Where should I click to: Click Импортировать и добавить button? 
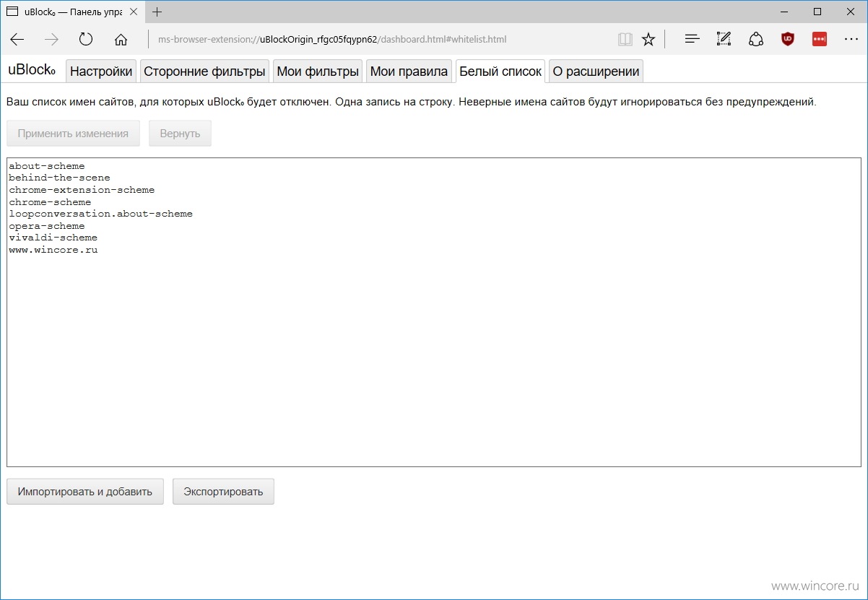click(x=85, y=492)
